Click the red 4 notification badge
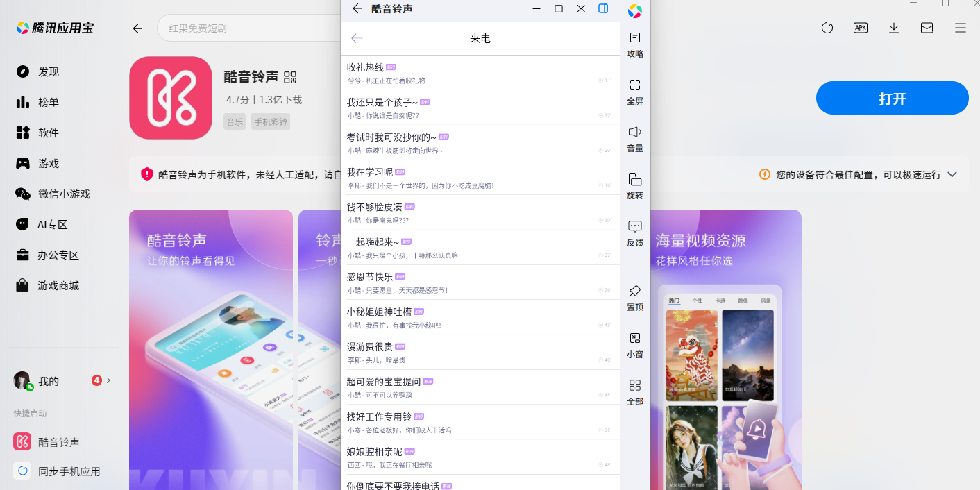 click(x=96, y=380)
